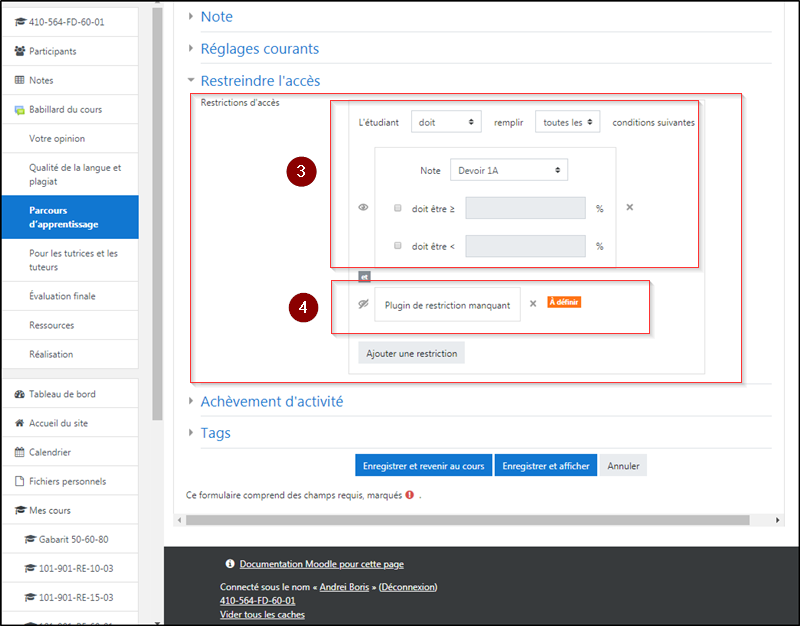
Task: Delete the missing plugin restriction
Action: (x=533, y=304)
